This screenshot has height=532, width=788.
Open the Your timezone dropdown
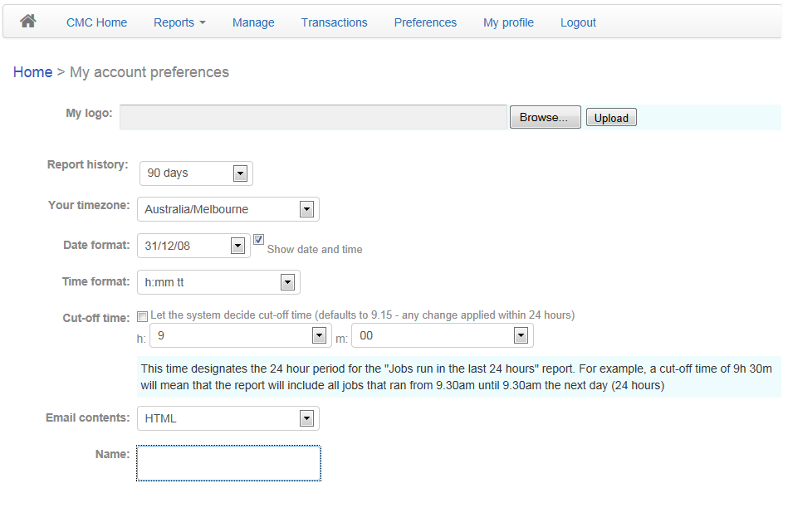tap(228, 209)
